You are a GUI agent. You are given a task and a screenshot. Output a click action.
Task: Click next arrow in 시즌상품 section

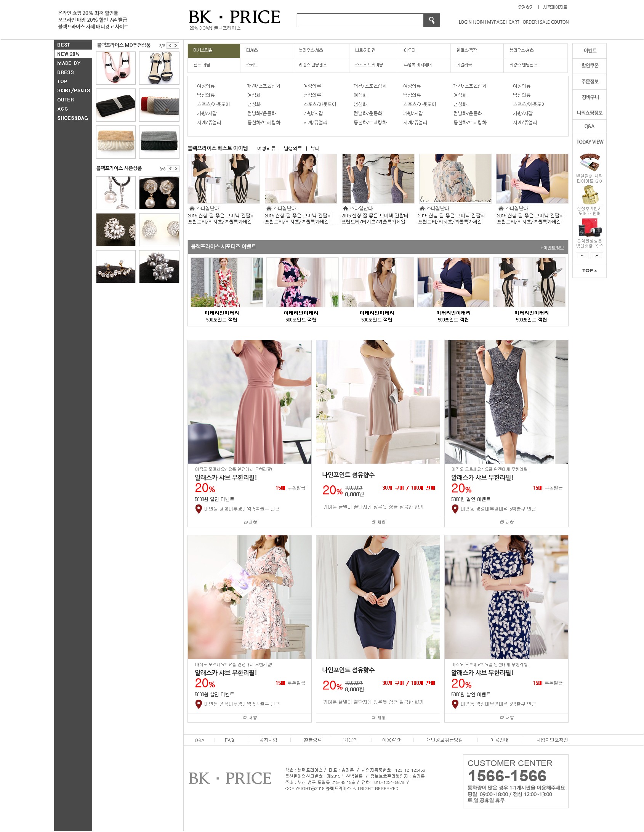[176, 169]
